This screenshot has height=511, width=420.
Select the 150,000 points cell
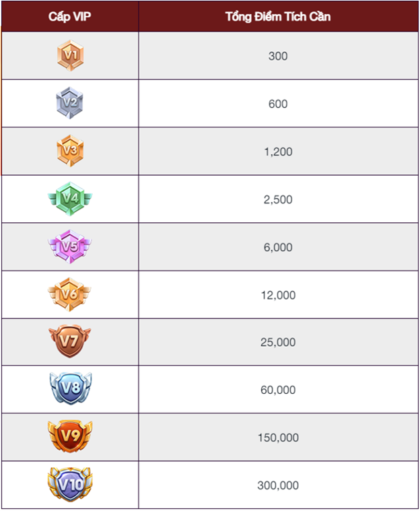pyautogui.click(x=278, y=438)
